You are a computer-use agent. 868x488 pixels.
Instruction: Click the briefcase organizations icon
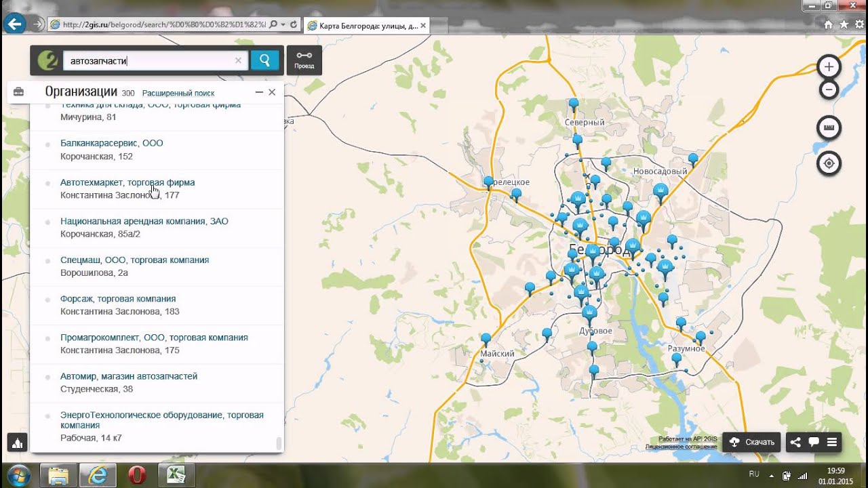18,92
